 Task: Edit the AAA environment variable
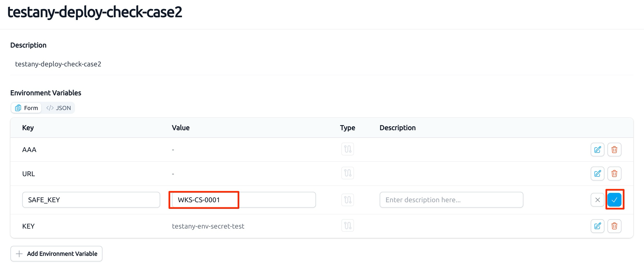[x=597, y=150]
